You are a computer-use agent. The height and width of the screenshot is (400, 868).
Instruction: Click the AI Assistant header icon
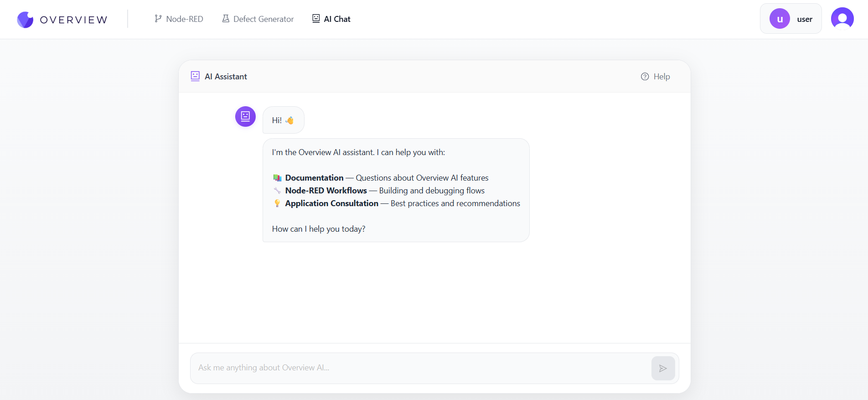[x=195, y=76]
